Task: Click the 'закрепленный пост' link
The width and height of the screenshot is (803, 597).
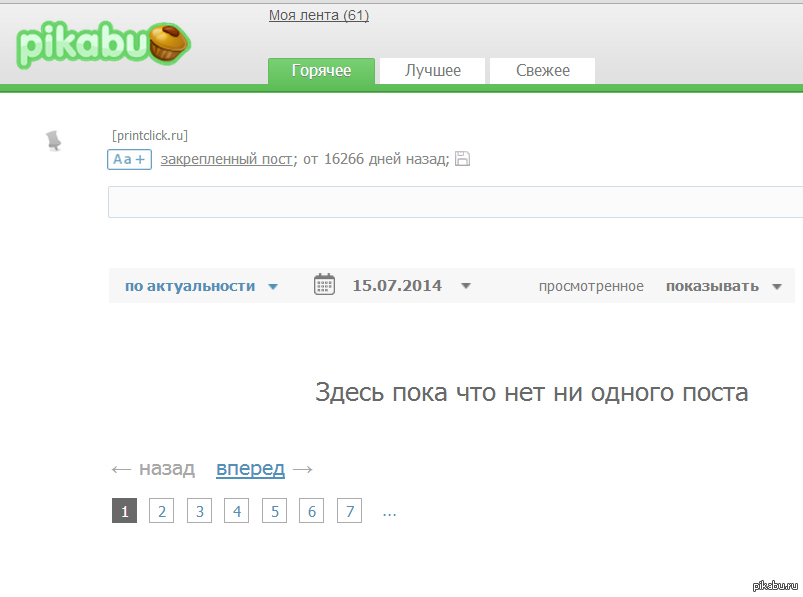Action: click(x=227, y=159)
